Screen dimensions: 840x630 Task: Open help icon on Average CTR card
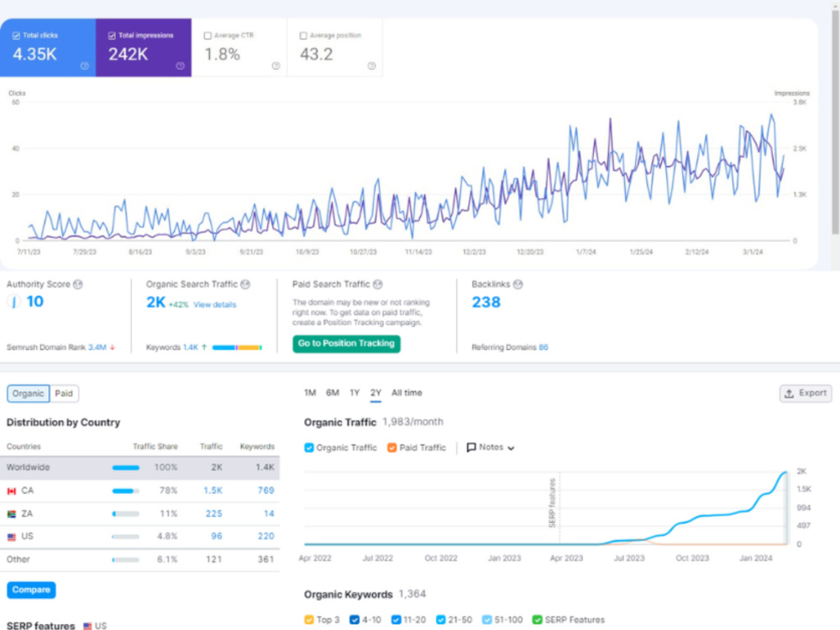click(276, 66)
